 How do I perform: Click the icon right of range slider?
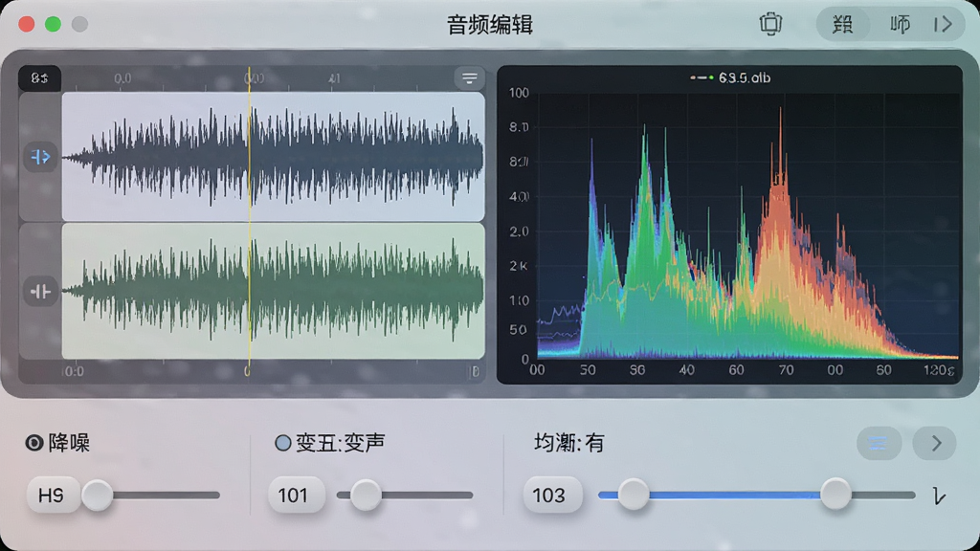(x=939, y=496)
